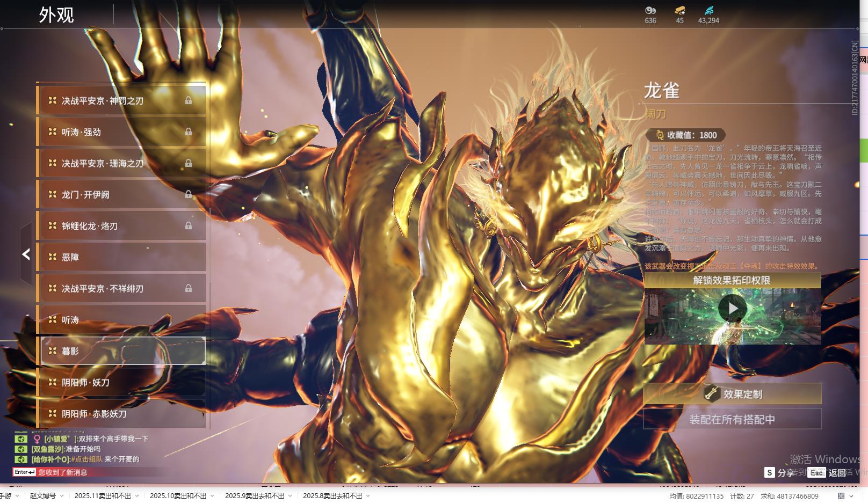Click the 装配在所有搭配中 button

(732, 419)
